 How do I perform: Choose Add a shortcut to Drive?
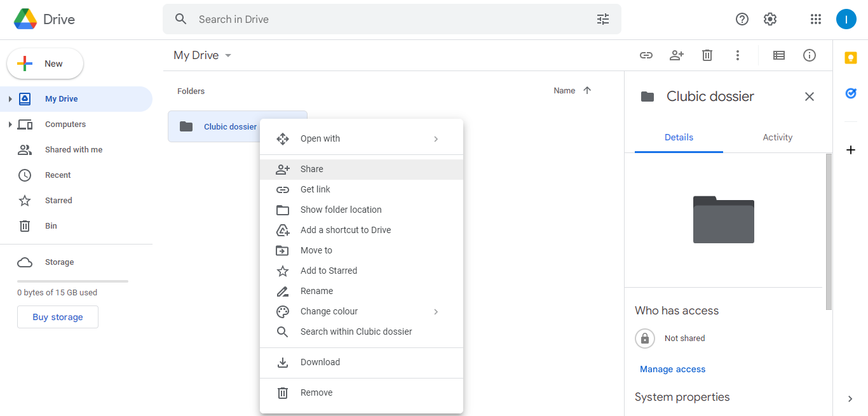362,230
